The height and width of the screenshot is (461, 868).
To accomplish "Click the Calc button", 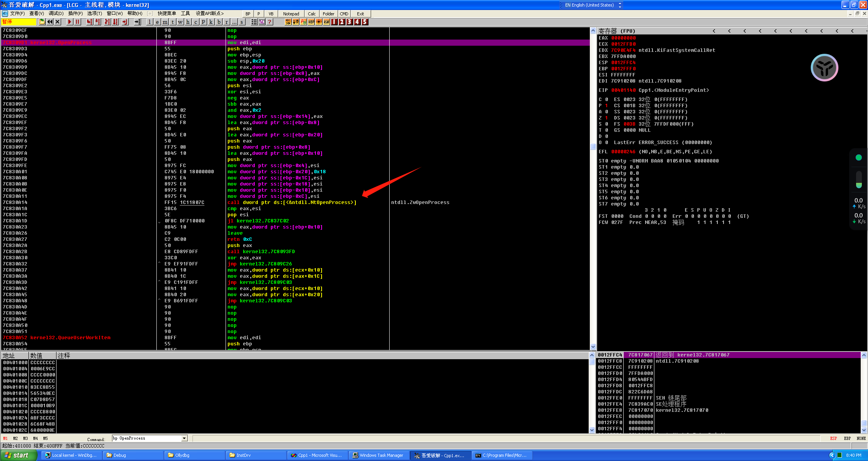I will (312, 14).
